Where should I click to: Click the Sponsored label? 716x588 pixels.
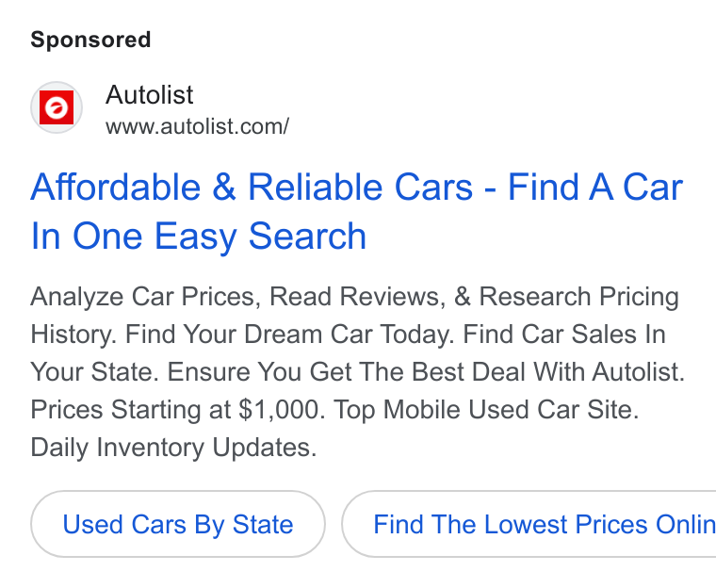(90, 40)
